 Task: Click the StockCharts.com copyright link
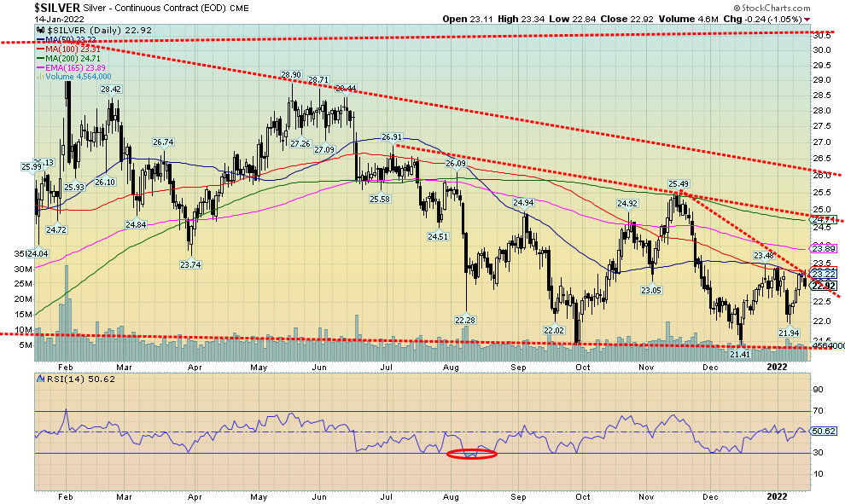tap(795, 7)
